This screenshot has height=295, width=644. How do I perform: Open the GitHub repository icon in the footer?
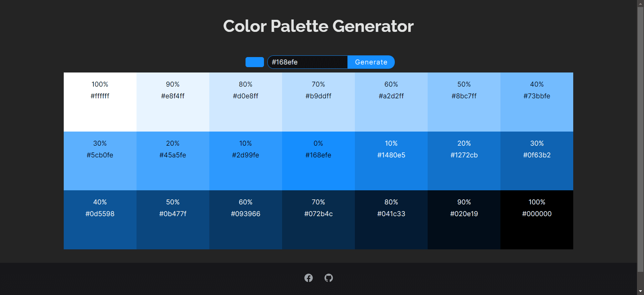click(x=328, y=278)
